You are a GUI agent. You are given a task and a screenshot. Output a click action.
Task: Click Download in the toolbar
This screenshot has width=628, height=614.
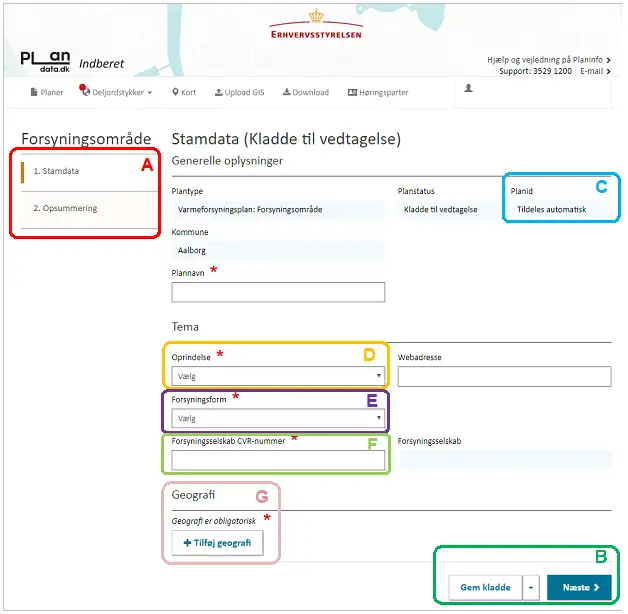click(305, 92)
